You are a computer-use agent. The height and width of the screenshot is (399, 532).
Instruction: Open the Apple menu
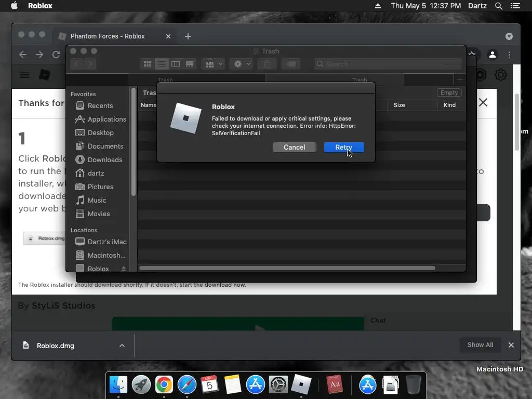click(14, 6)
